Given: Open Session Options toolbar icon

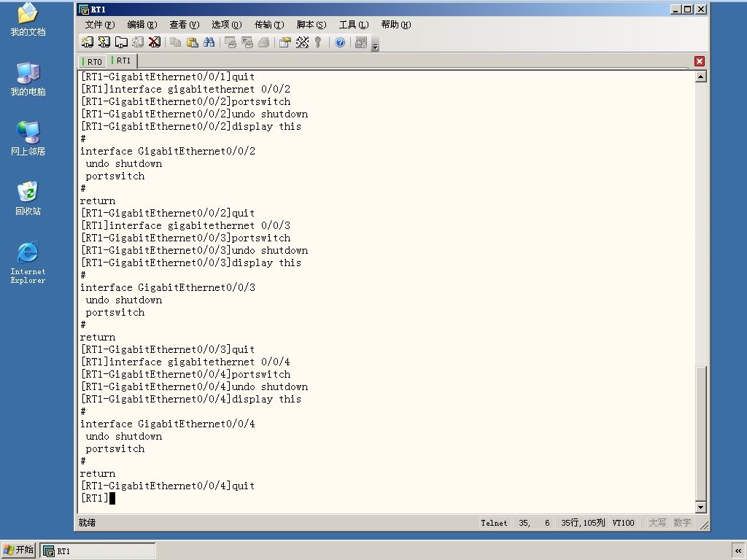Looking at the screenshot, I should pyautogui.click(x=285, y=42).
